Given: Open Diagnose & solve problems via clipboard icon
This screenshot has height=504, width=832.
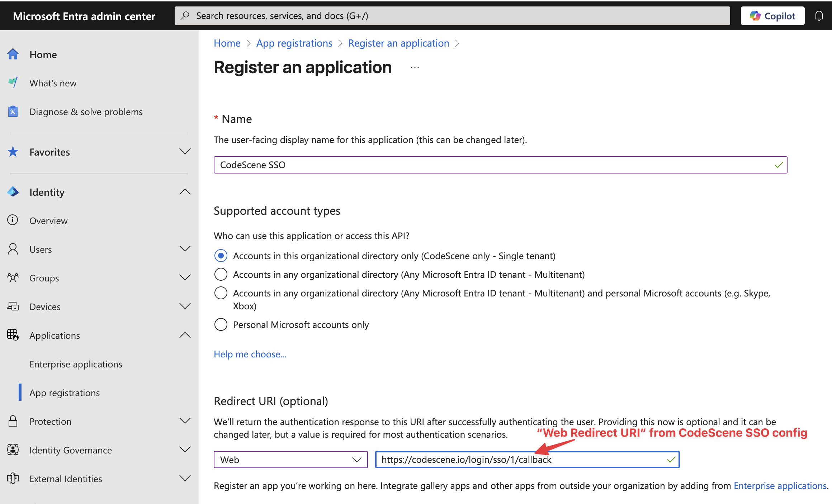Looking at the screenshot, I should click(x=13, y=111).
